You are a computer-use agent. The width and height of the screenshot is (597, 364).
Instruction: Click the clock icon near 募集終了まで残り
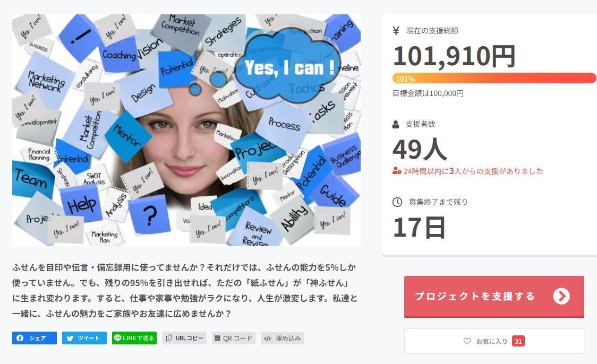pos(397,202)
